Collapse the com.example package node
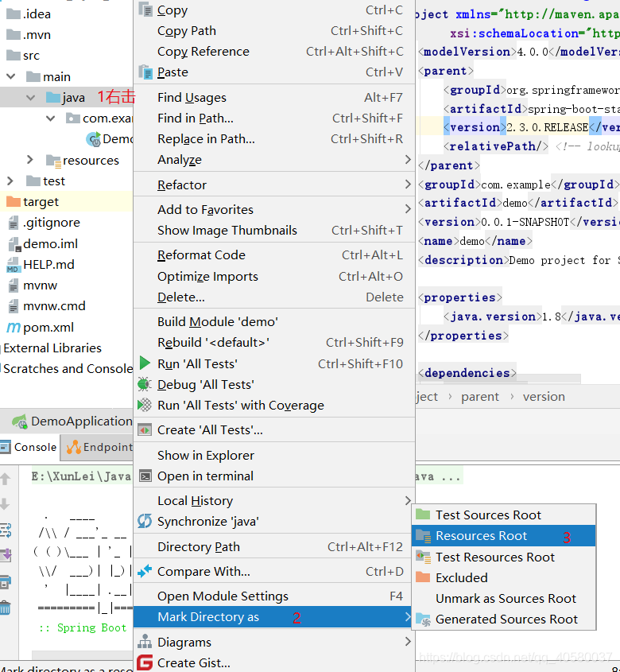 click(51, 118)
